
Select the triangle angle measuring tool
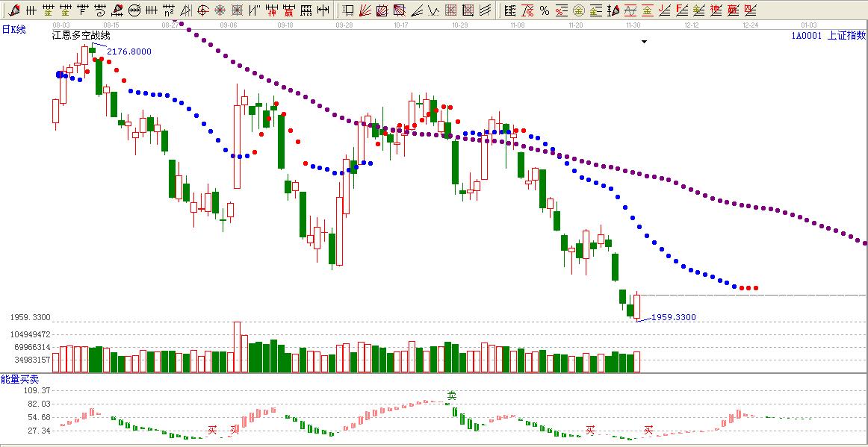185,10
